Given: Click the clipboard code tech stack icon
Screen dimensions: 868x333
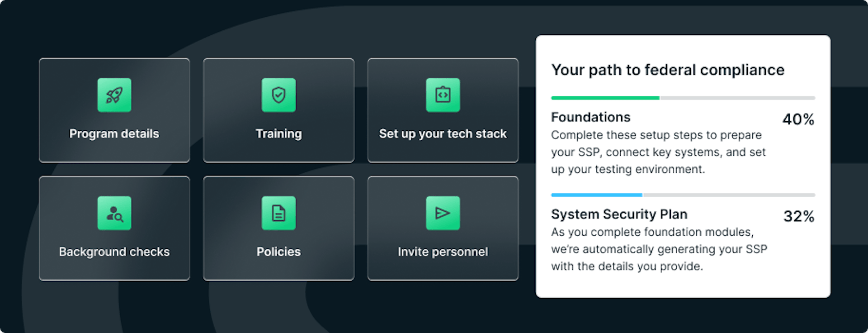Looking at the screenshot, I should [443, 95].
